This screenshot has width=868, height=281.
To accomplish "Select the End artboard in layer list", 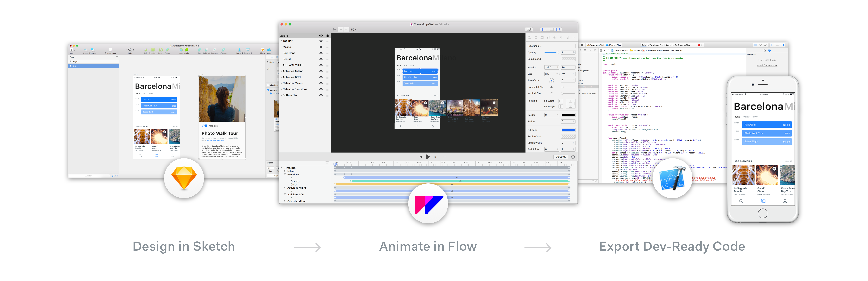I will (75, 66).
